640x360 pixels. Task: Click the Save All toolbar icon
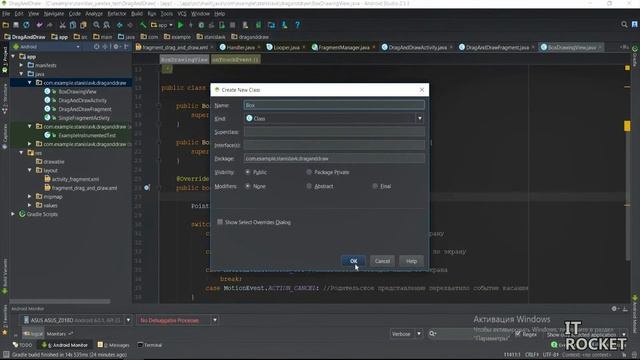16,25
